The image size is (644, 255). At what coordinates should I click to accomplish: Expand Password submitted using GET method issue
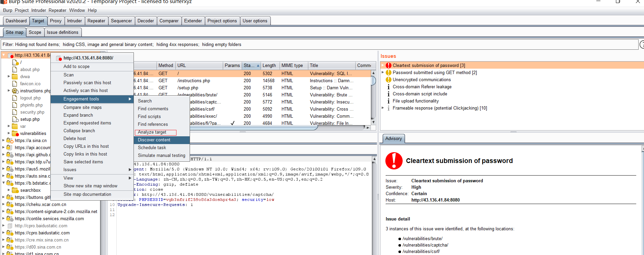click(x=383, y=72)
